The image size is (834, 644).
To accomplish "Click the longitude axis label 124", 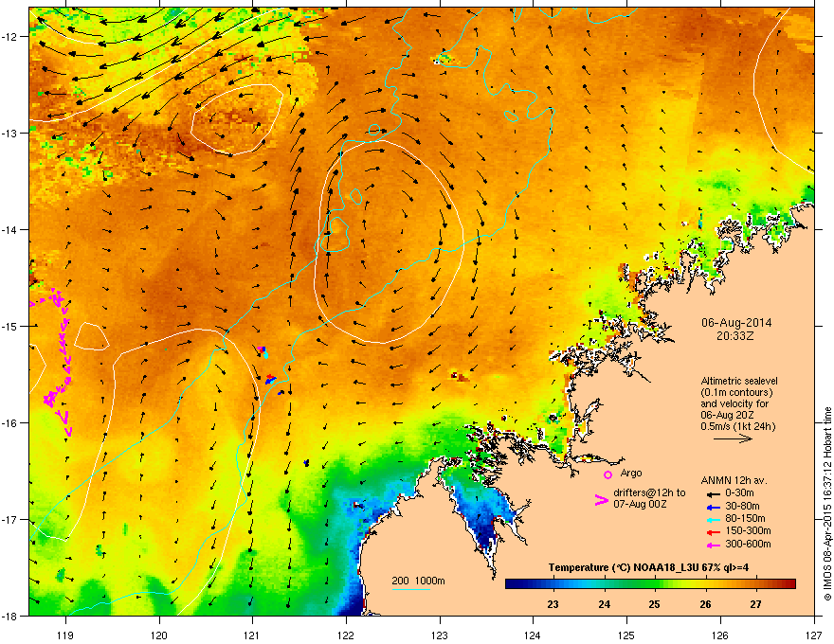I will click(533, 635).
